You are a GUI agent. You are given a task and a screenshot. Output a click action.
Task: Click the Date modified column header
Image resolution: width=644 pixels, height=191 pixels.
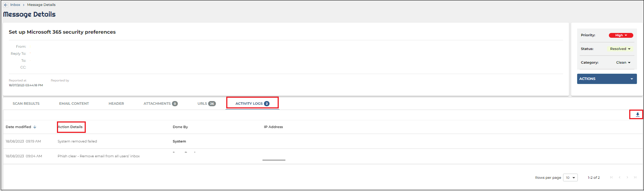(x=18, y=127)
